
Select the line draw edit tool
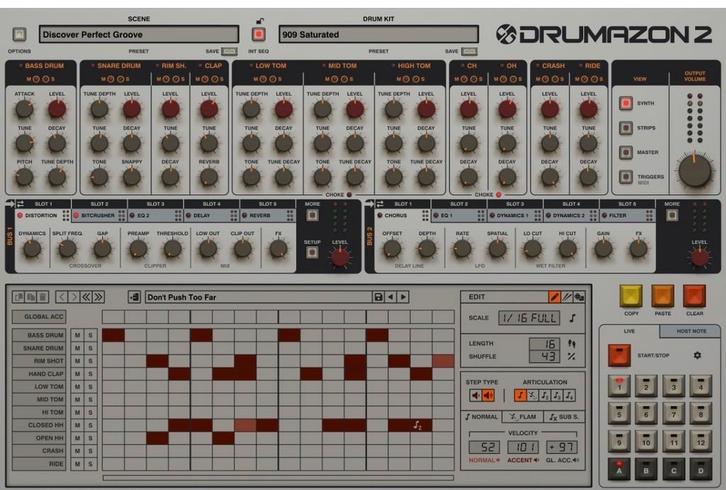tap(566, 297)
